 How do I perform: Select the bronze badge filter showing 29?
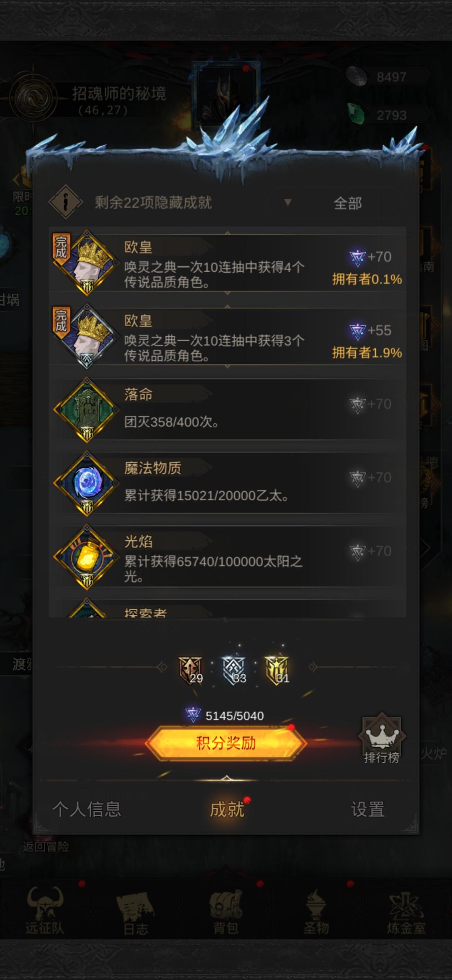pos(191,670)
